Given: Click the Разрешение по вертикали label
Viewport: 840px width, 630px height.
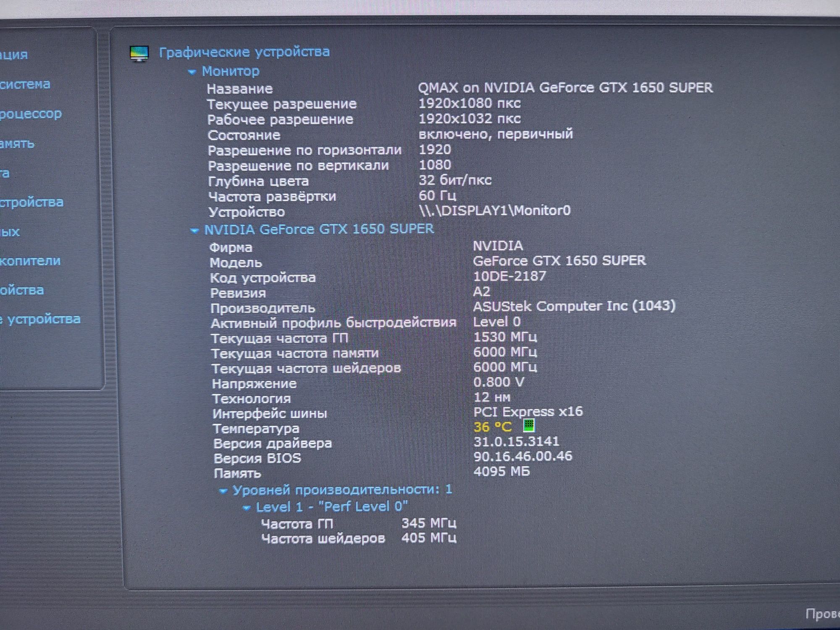Looking at the screenshot, I should coord(298,166).
